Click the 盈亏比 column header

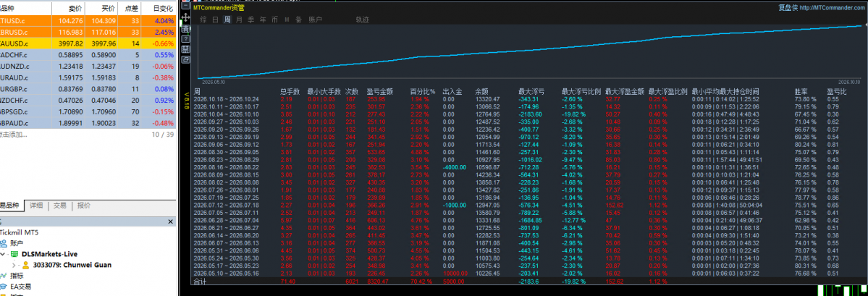837,91
